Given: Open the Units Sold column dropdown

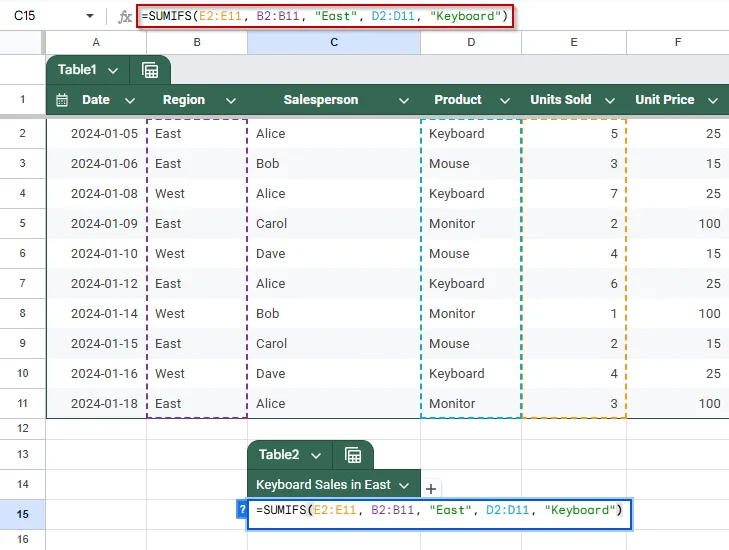Looking at the screenshot, I should 610,100.
